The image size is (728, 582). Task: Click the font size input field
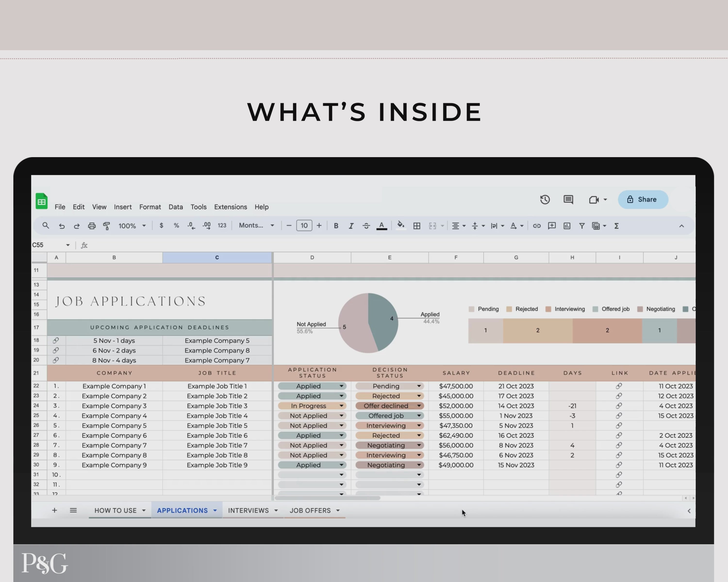[x=304, y=225]
